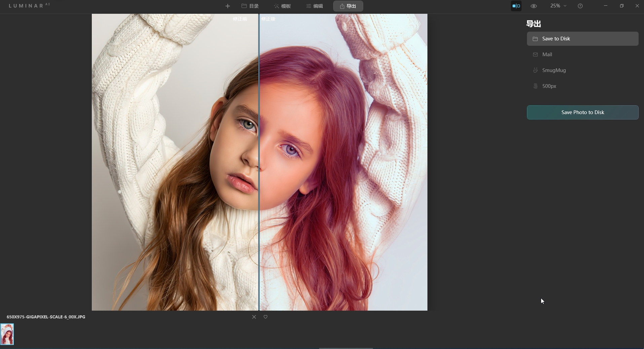
Task: Click the LUMINAR AI logo
Action: (x=29, y=6)
